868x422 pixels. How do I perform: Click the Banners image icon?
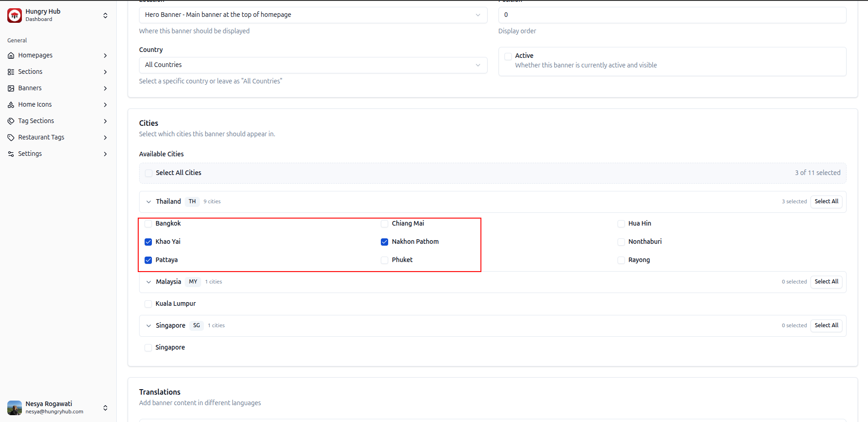11,88
